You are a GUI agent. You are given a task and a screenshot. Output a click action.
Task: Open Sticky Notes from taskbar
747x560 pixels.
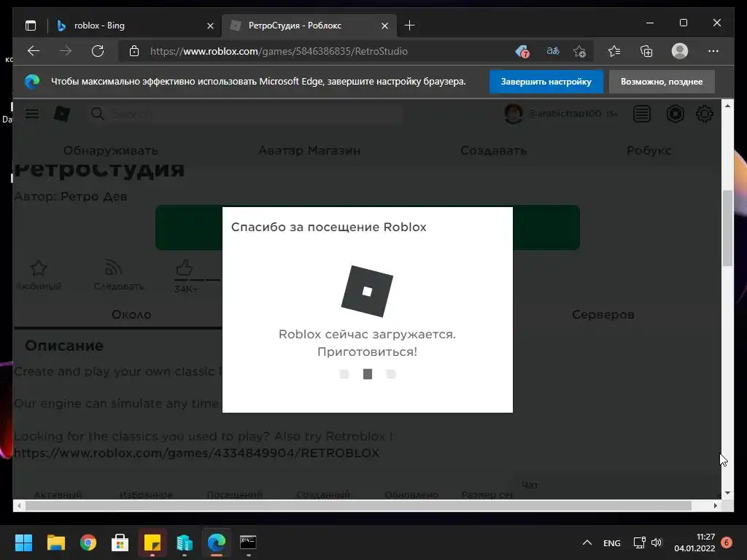point(152,542)
